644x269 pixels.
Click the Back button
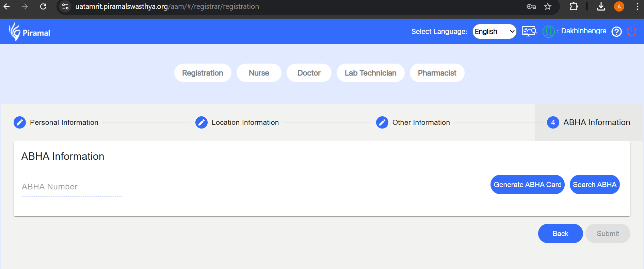[560, 234]
